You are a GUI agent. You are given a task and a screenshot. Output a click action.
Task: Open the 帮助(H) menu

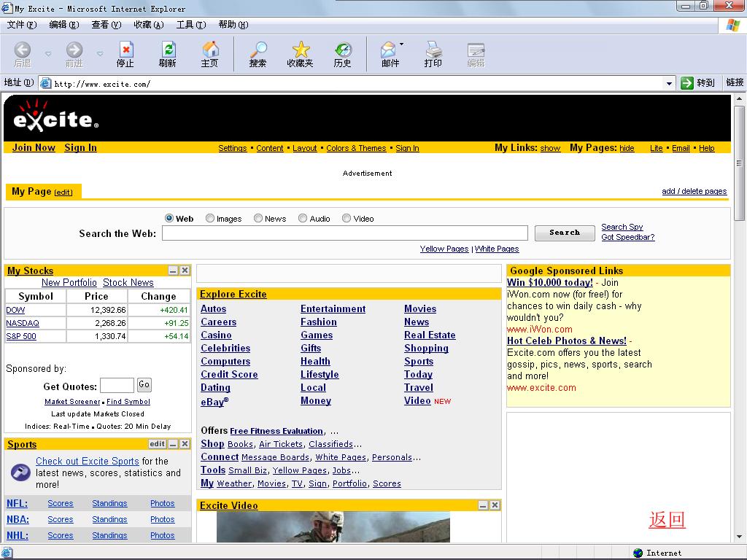233,25
